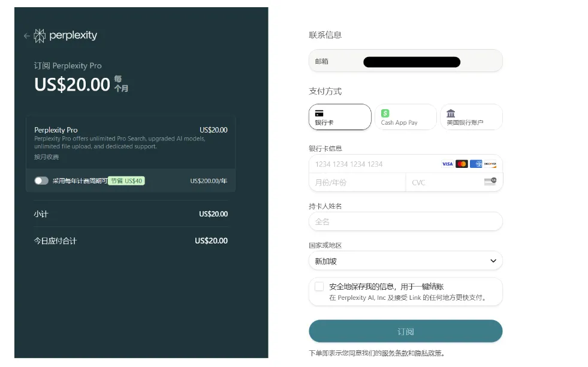Click the Mastercard icon
The width and height of the screenshot is (588, 367).
[x=462, y=164]
